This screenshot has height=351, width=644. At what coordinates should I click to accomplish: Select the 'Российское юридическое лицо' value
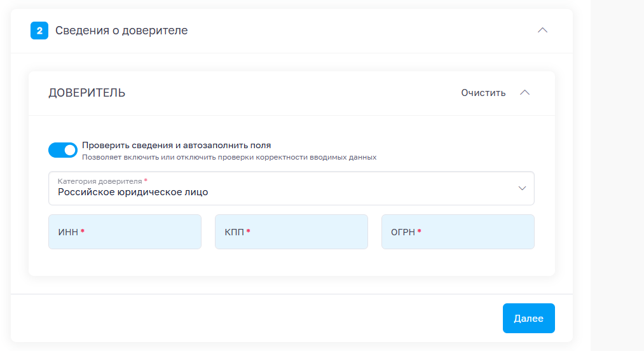click(x=133, y=192)
